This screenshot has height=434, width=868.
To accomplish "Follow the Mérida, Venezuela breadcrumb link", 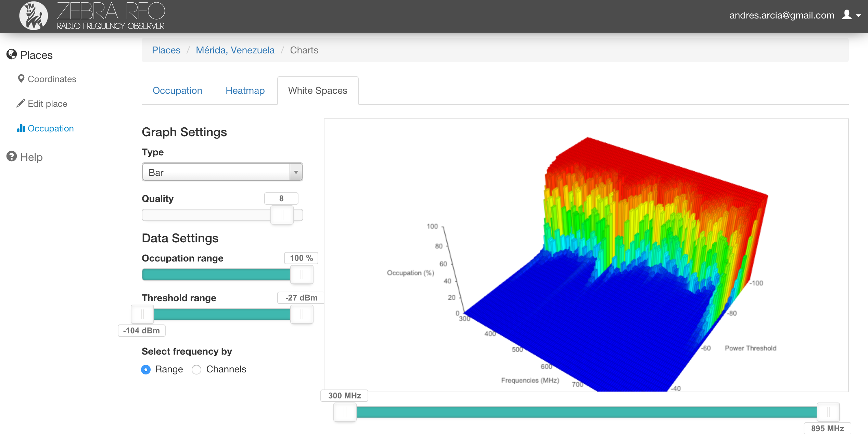I will [235, 50].
